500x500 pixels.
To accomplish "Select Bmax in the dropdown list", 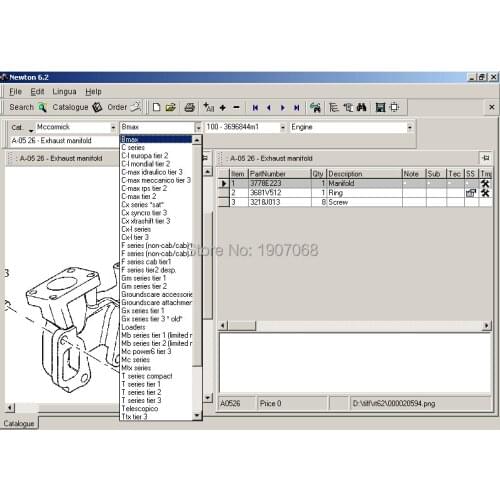I will [x=156, y=139].
